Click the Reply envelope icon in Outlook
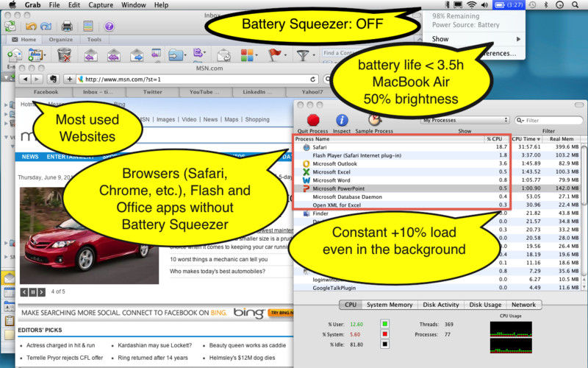Screen dimensions: 588x368 90,55
